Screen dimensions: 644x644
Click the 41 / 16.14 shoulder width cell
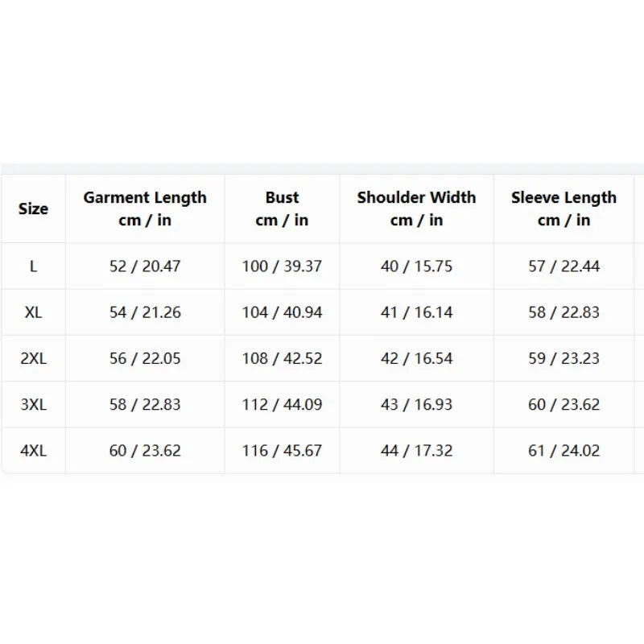coord(416,312)
